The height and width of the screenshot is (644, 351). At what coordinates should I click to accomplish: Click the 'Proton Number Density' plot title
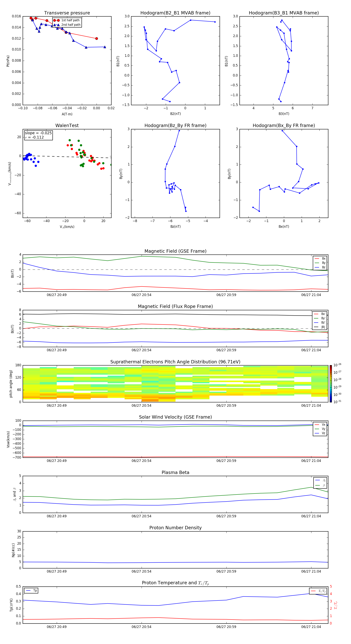pyautogui.click(x=175, y=528)
